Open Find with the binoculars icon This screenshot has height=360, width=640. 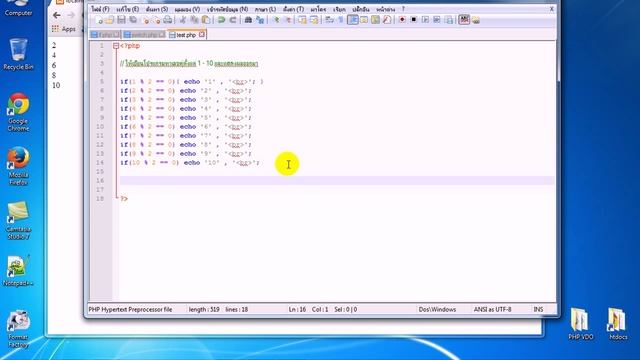point(248,20)
